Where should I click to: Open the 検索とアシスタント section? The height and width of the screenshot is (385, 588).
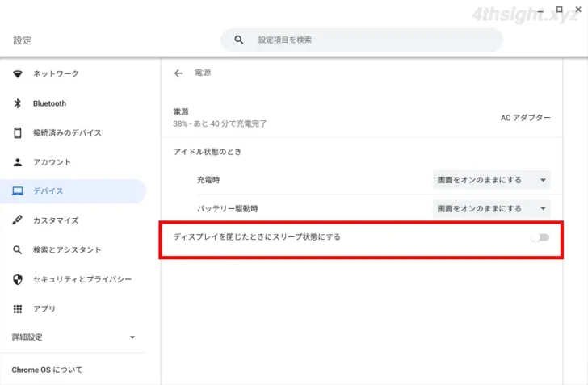click(73, 249)
